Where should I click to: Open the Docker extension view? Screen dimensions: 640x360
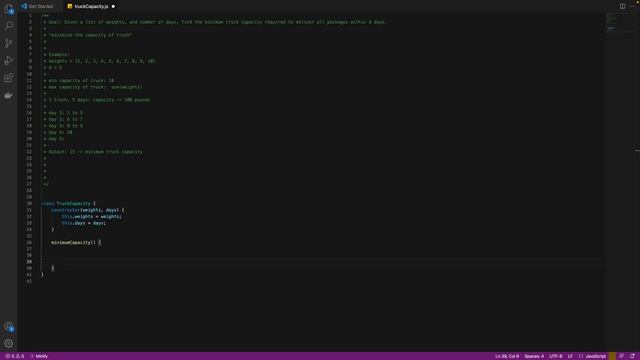pyautogui.click(x=9, y=96)
